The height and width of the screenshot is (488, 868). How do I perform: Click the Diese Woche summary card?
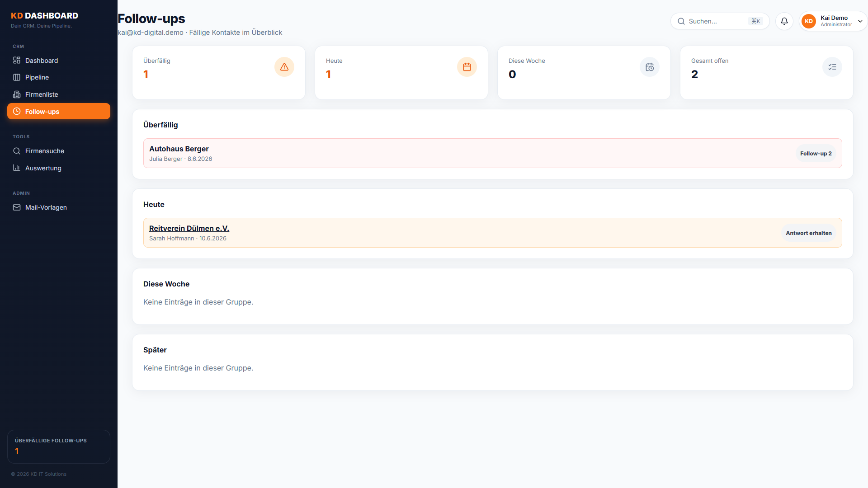(x=584, y=73)
